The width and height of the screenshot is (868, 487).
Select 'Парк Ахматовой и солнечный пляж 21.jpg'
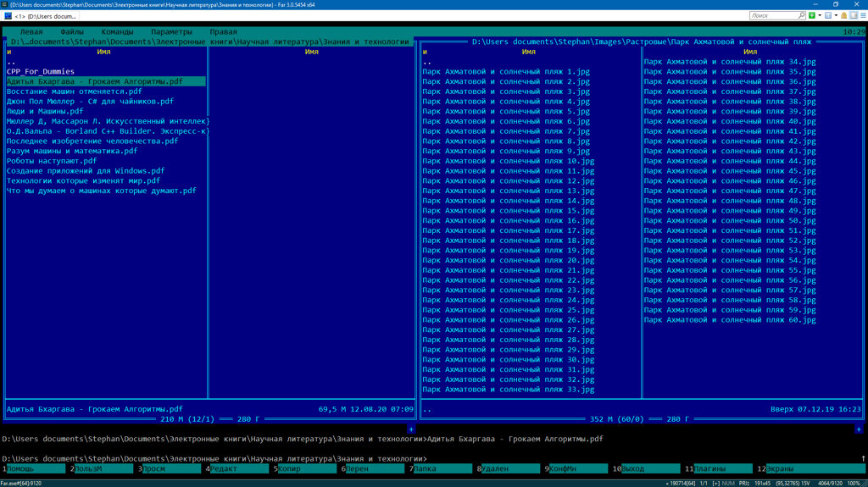509,271
